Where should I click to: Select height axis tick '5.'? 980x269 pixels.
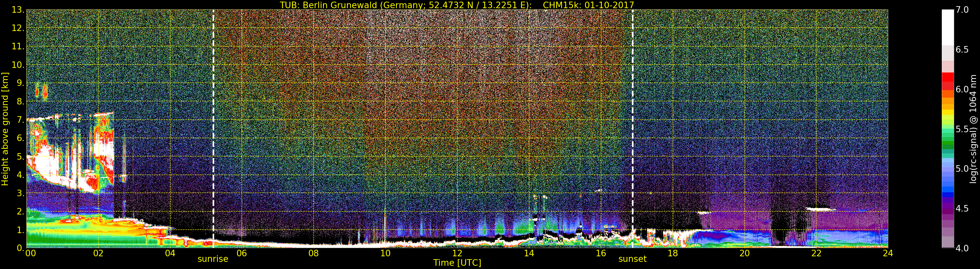[21, 156]
